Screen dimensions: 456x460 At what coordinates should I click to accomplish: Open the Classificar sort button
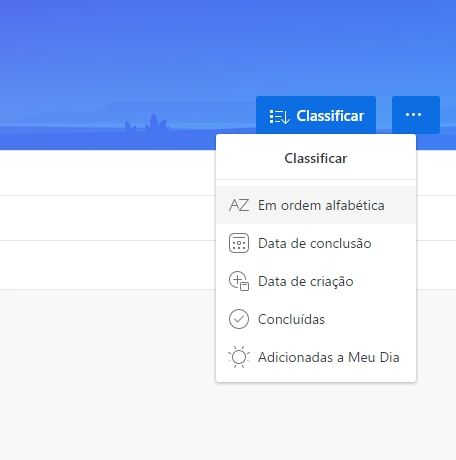coord(316,115)
